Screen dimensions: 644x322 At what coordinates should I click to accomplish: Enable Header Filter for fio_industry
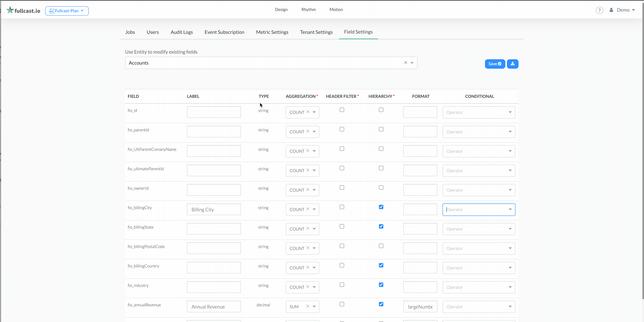coord(342,285)
